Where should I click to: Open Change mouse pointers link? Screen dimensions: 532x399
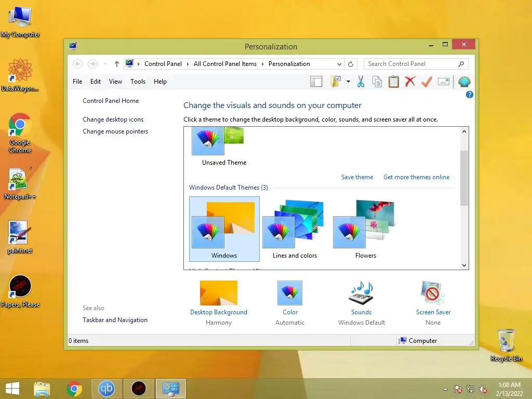tap(115, 131)
